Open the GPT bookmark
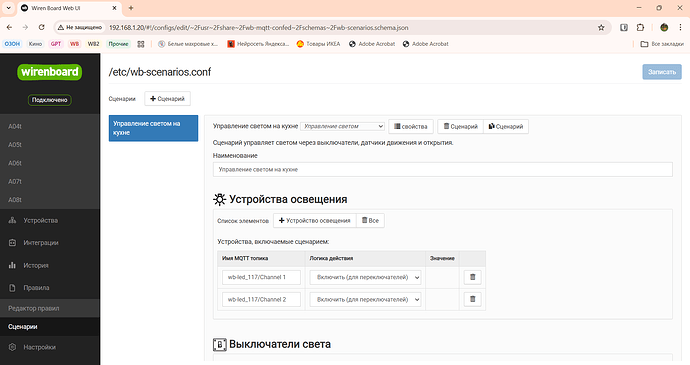 pos(56,44)
